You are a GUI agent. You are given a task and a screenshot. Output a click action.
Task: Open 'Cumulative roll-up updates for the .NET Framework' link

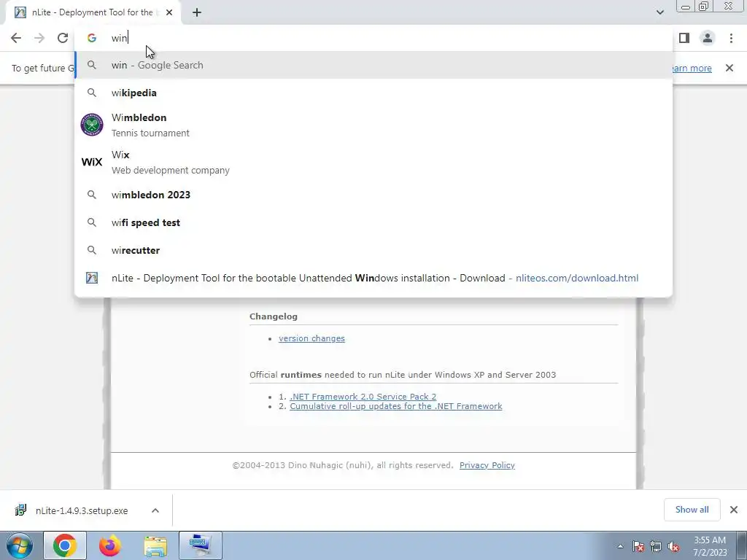coord(396,406)
